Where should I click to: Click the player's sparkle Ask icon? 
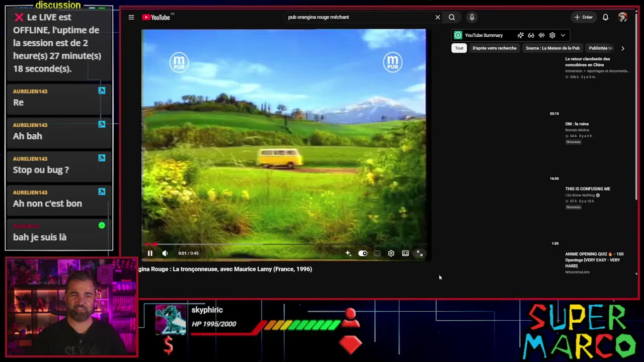[348, 253]
